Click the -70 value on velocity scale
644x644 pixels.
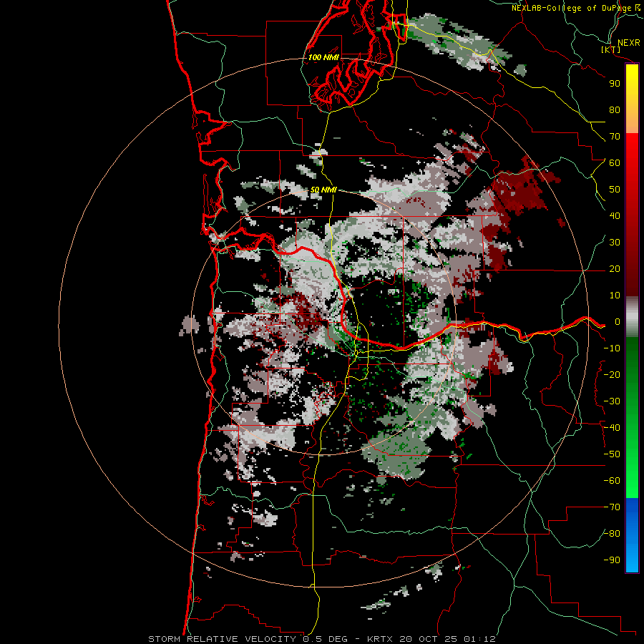pyautogui.click(x=612, y=507)
